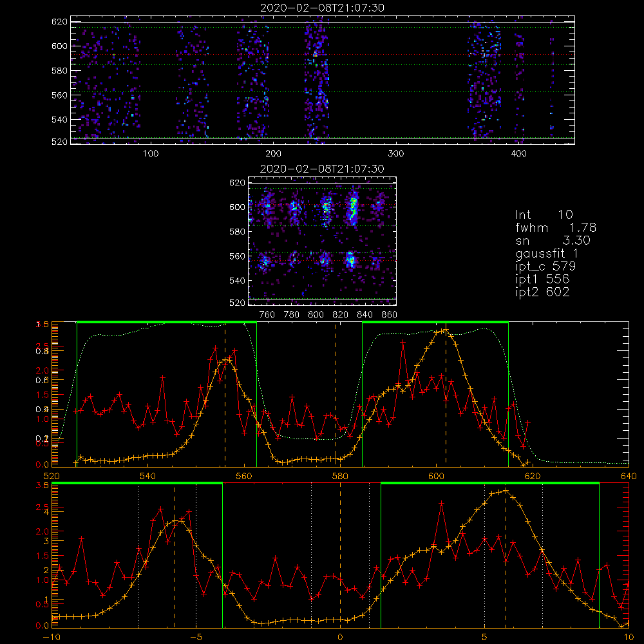Image resolution: width=644 pixels, height=644 pixels.
Task: Select the "fwhm 1.78" readout line
Action: pyautogui.click(x=556, y=227)
